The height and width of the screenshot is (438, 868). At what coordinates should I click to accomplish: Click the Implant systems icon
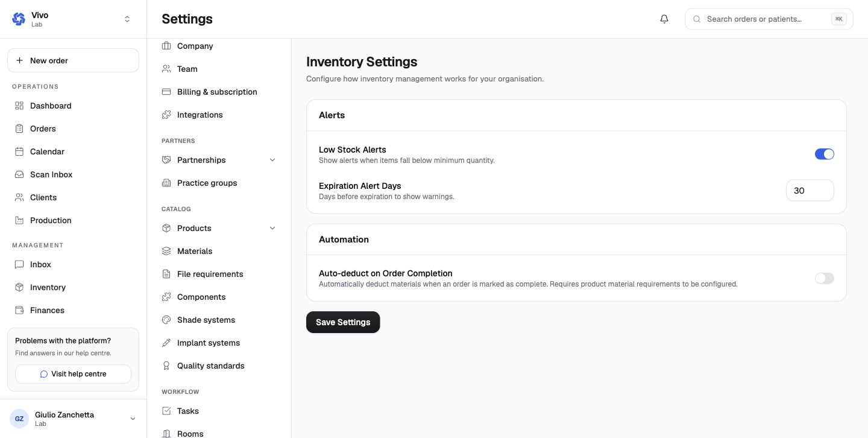click(166, 343)
